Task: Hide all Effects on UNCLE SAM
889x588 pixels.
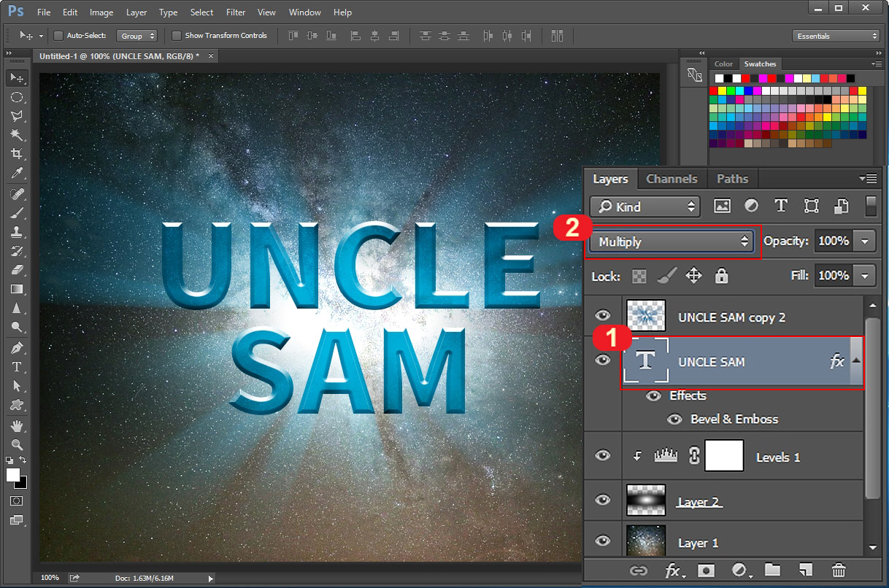Action: (653, 395)
